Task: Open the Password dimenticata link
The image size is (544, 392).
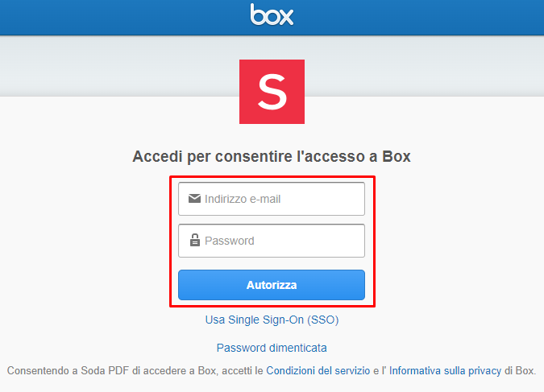Action: (272, 348)
